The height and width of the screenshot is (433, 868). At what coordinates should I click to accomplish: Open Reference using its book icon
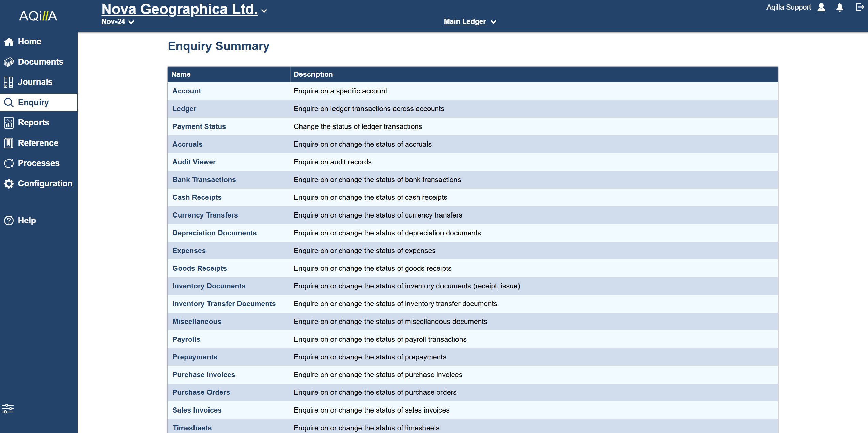[9, 143]
